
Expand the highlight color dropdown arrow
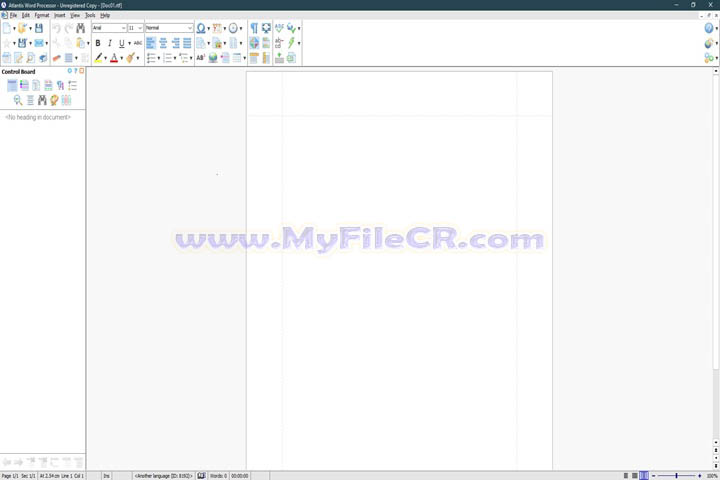click(x=105, y=58)
